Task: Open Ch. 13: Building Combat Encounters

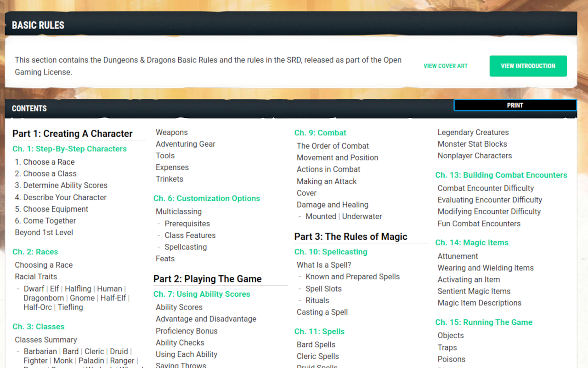Action: [501, 175]
